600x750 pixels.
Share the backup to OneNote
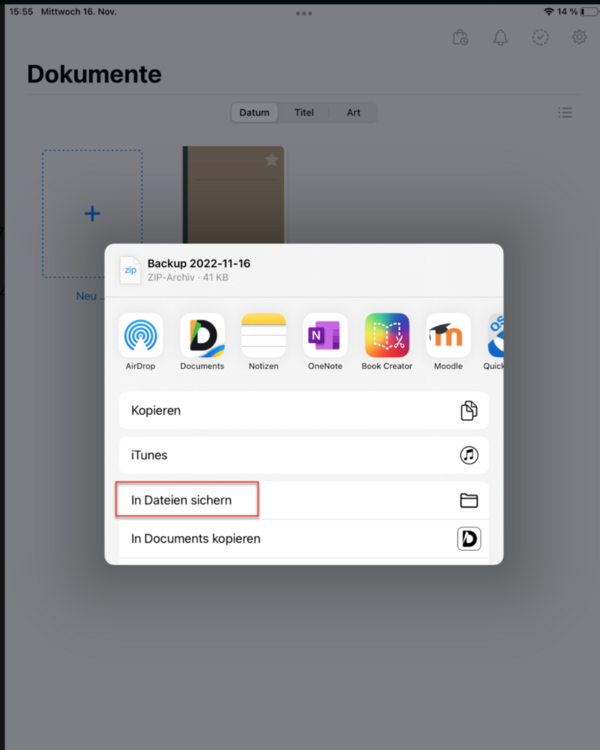(x=325, y=335)
